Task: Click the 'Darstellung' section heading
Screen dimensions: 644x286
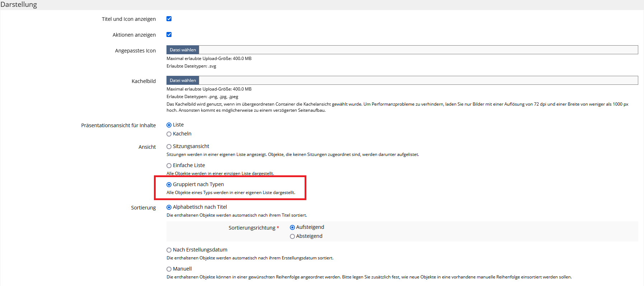Action: tap(19, 5)
